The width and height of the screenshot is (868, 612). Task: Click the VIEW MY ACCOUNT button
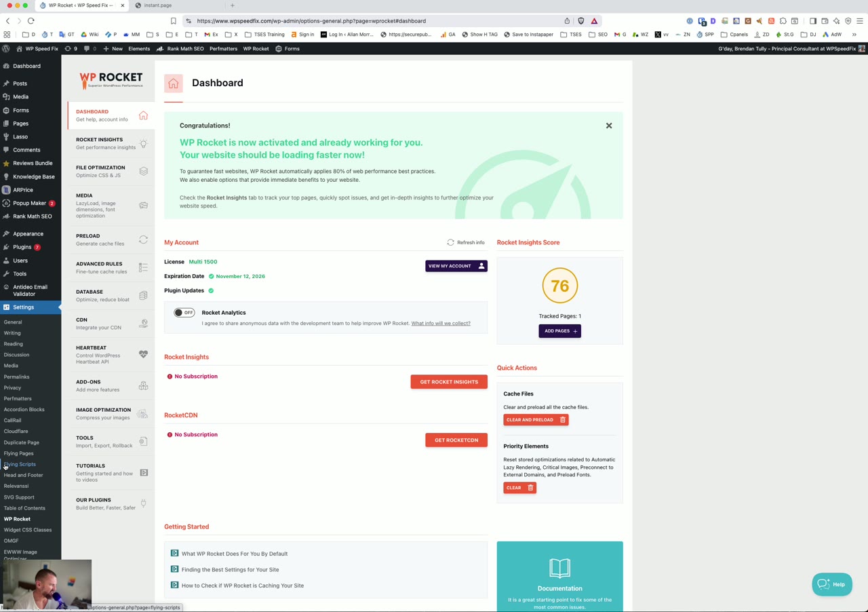[x=456, y=265]
